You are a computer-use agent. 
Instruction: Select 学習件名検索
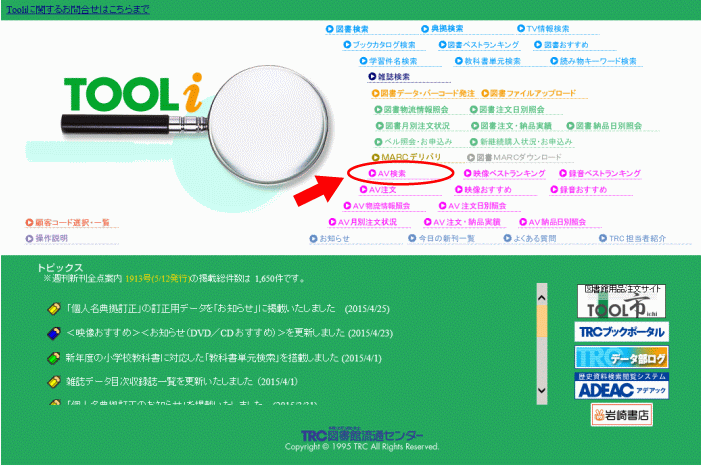click(393, 61)
